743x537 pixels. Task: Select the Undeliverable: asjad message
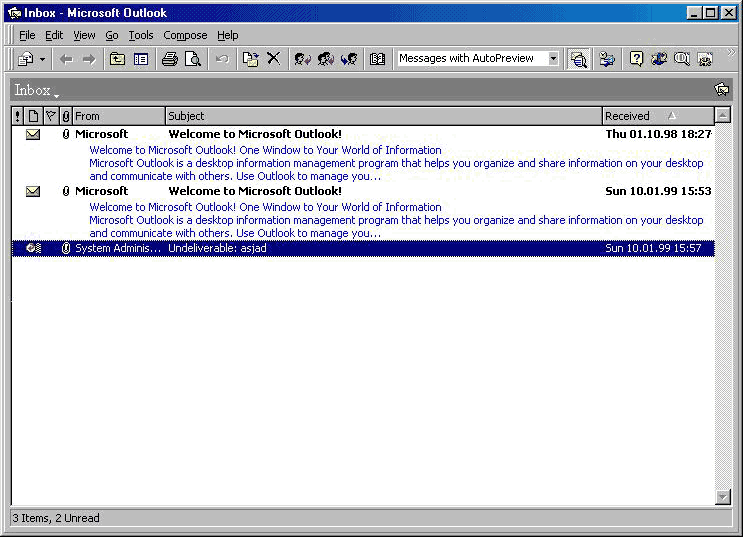point(300,248)
